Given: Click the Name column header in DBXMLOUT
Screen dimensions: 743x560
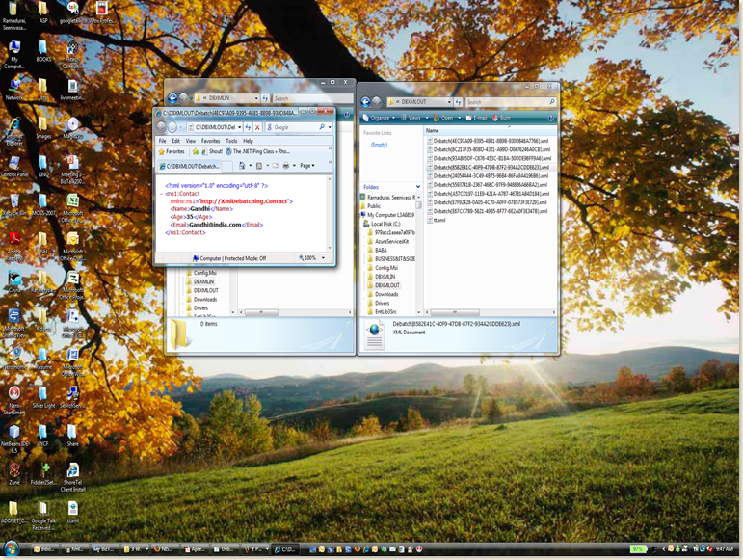Looking at the screenshot, I should pos(490,131).
